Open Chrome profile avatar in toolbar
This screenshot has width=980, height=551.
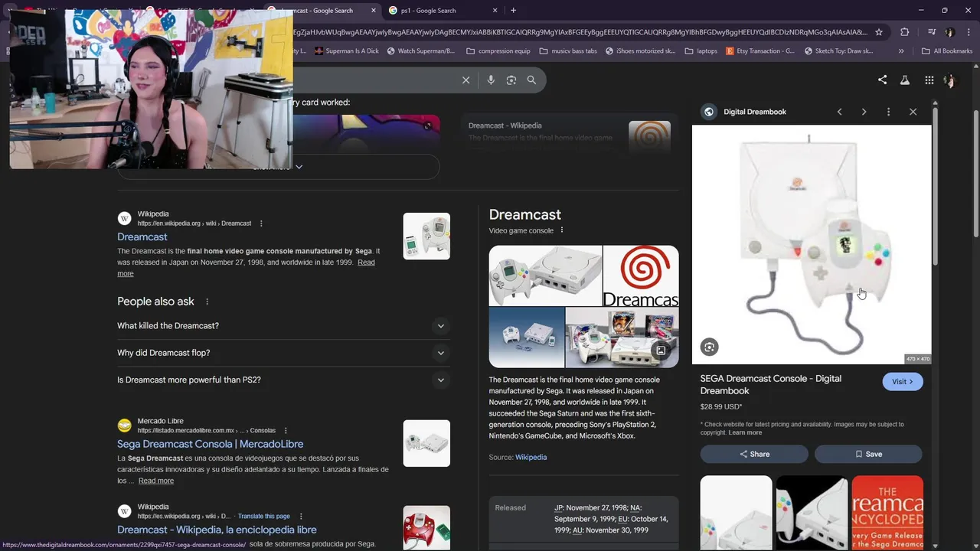click(x=950, y=32)
